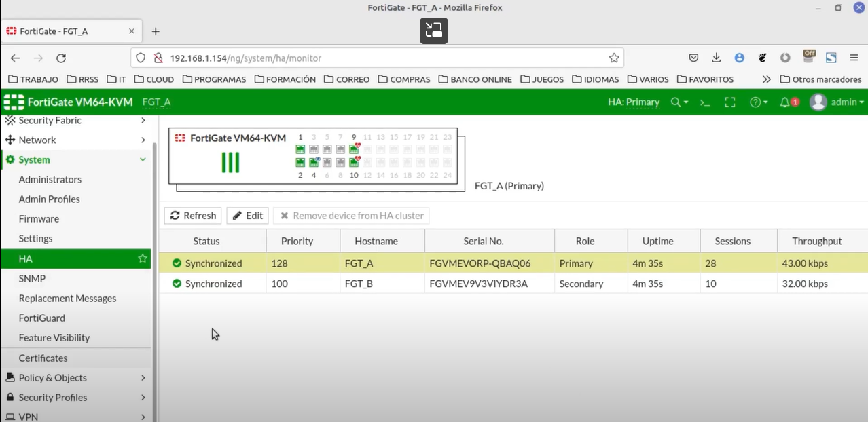868x422 pixels.
Task: Bookmark this page with the star icon
Action: click(x=614, y=58)
